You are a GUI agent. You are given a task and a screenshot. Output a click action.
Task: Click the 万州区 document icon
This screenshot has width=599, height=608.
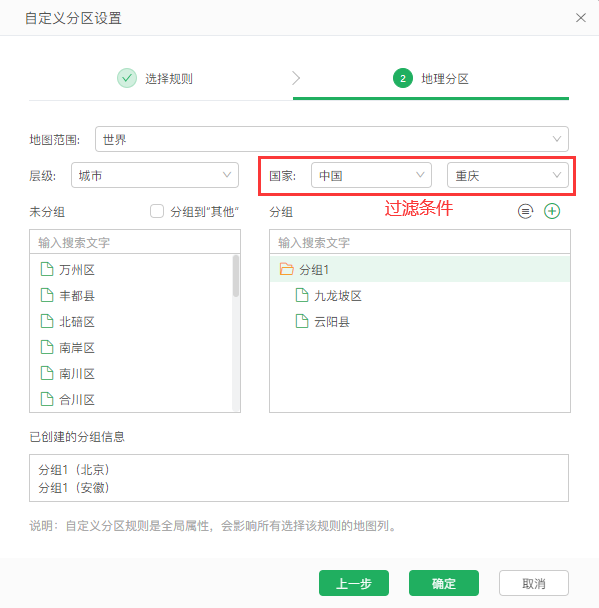[x=47, y=269]
